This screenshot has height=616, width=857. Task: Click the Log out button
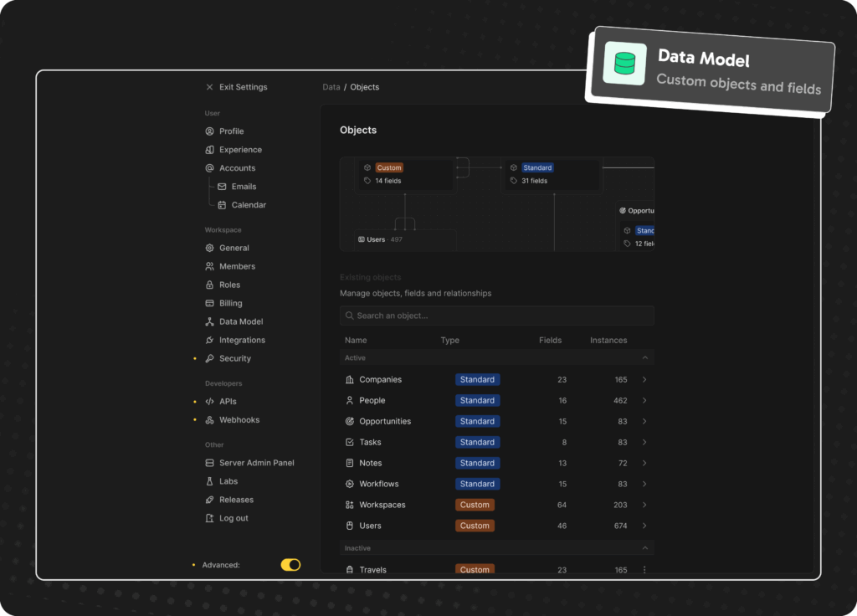(233, 519)
